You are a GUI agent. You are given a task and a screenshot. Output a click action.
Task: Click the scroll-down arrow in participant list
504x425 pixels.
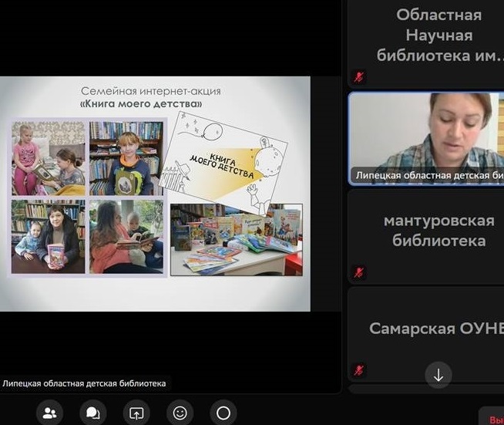coord(438,375)
